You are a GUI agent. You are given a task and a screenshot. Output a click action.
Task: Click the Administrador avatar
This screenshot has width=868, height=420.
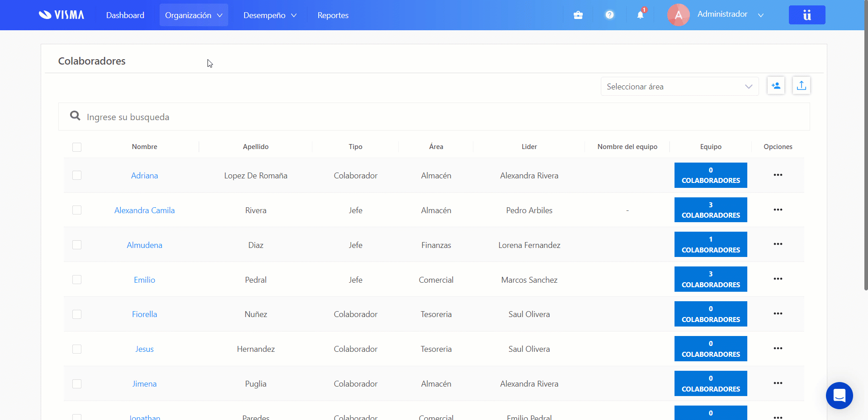pyautogui.click(x=678, y=15)
